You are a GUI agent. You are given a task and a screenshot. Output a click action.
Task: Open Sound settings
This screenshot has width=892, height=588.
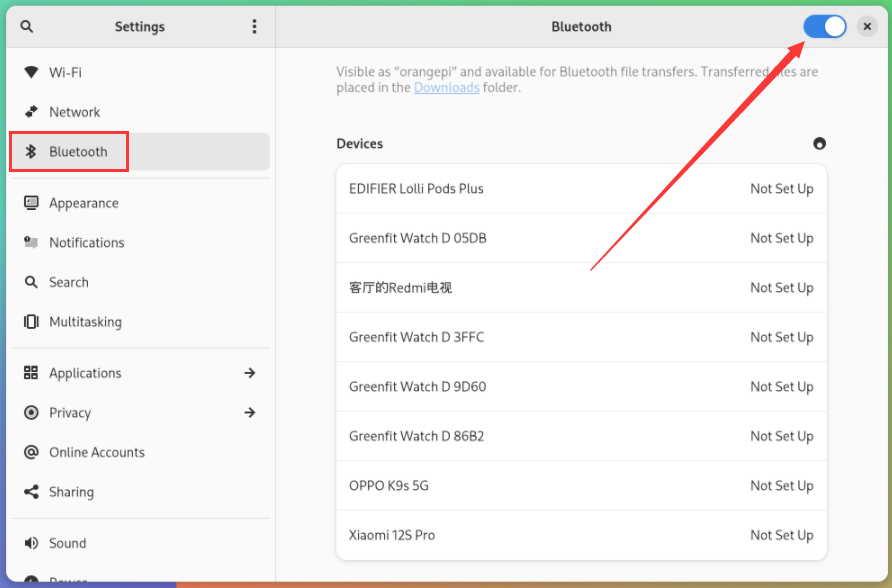click(x=141, y=543)
